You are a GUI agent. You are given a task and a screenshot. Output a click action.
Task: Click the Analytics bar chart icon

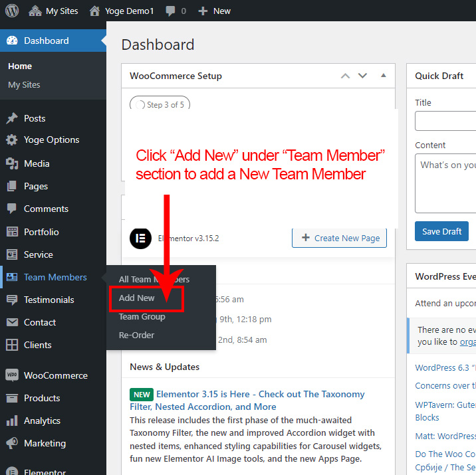(x=12, y=421)
